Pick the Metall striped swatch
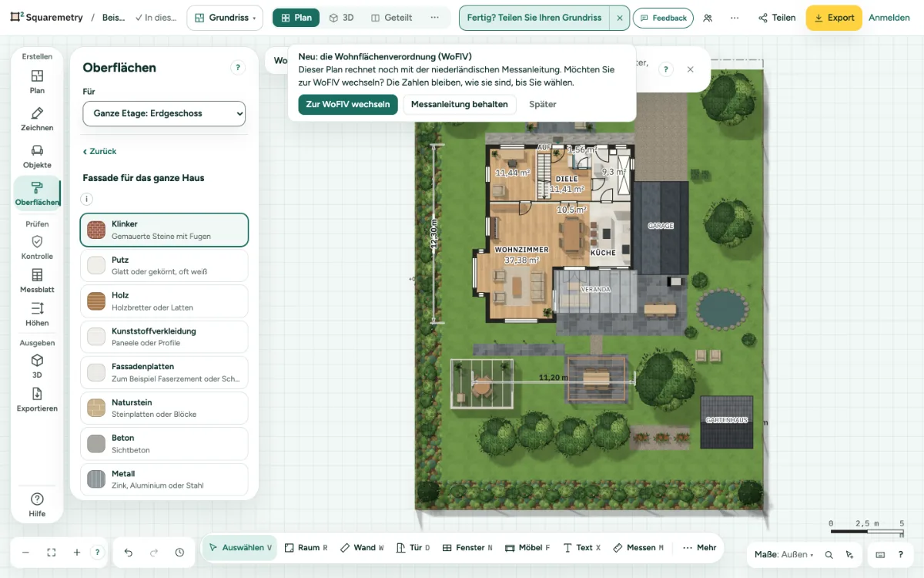This screenshot has width=924, height=578. 96,479
